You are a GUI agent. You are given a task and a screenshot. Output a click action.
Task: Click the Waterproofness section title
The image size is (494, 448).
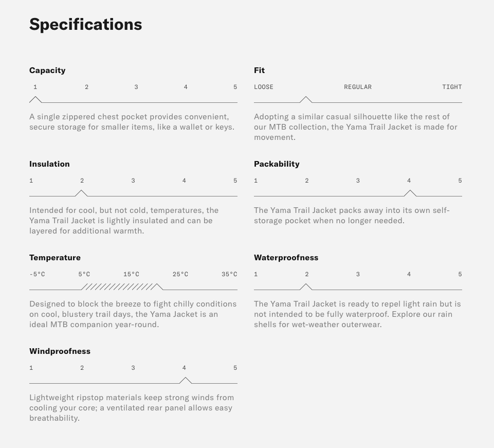286,258
